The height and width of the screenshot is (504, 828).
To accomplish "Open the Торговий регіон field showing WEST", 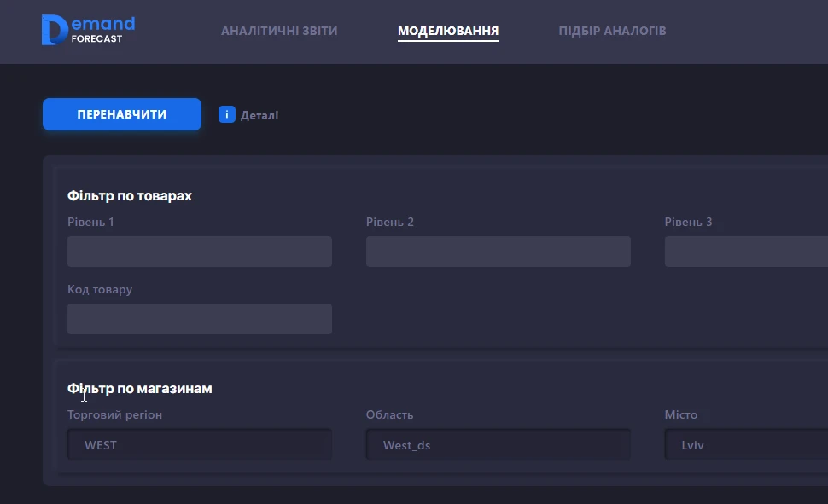I will 200,444.
